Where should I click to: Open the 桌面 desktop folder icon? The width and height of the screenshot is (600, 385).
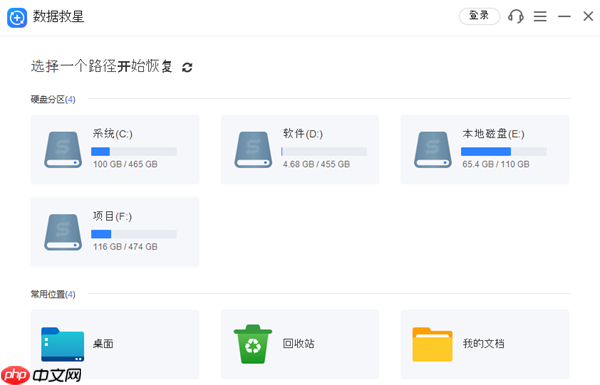tap(62, 344)
